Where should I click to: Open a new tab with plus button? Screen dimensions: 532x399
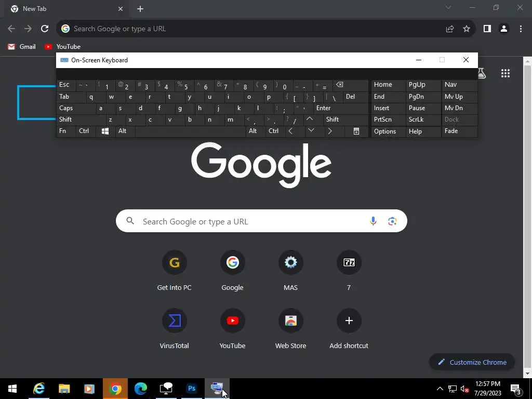(x=140, y=9)
